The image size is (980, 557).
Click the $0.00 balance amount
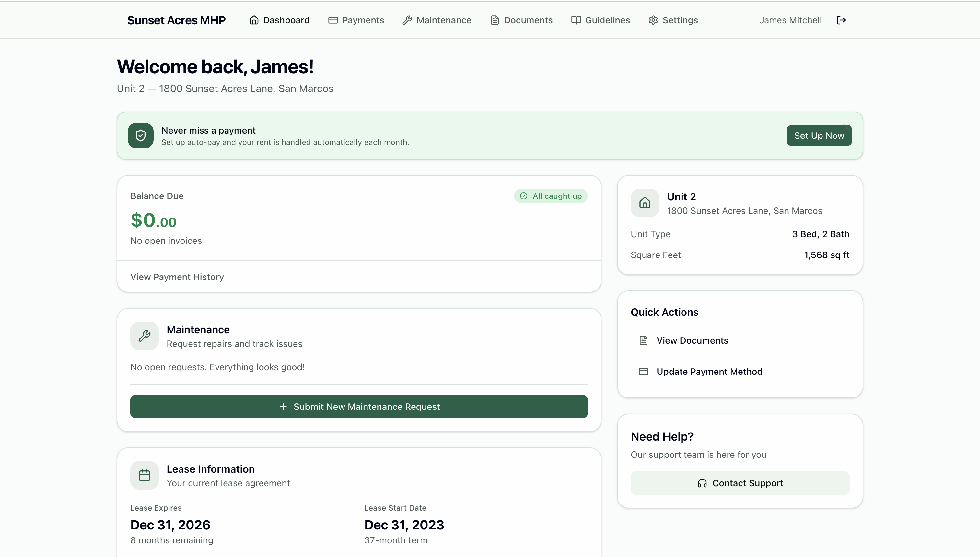153,220
